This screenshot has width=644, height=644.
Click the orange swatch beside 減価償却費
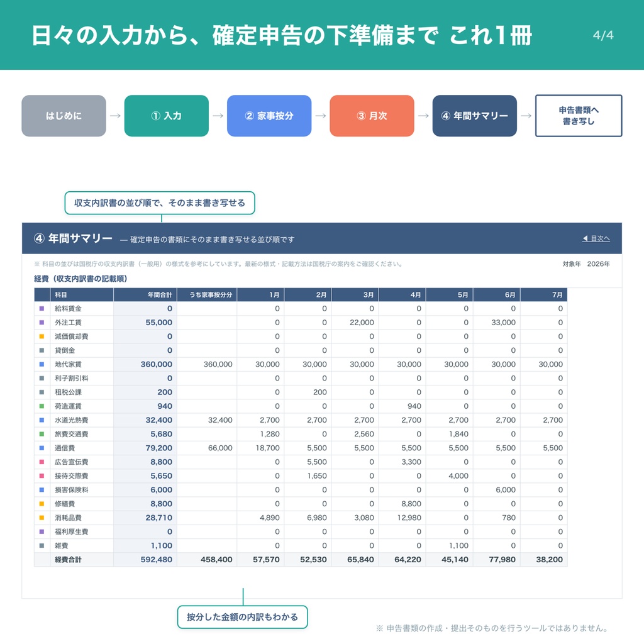click(42, 336)
